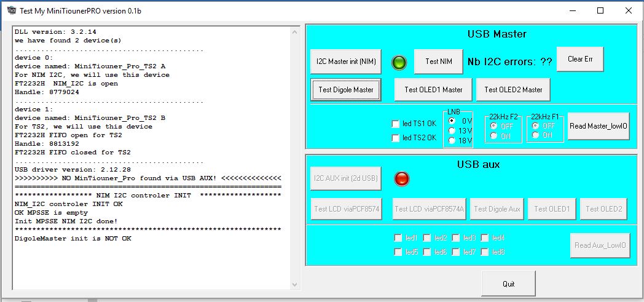The height and width of the screenshot is (302, 644).
Task: Select LNB 13V radio option
Action: 452,130
